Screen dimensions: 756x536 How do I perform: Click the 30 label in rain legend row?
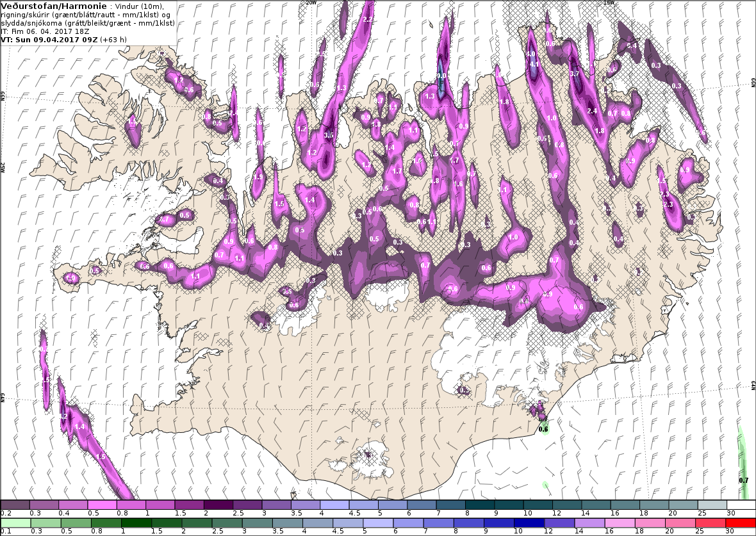point(730,531)
